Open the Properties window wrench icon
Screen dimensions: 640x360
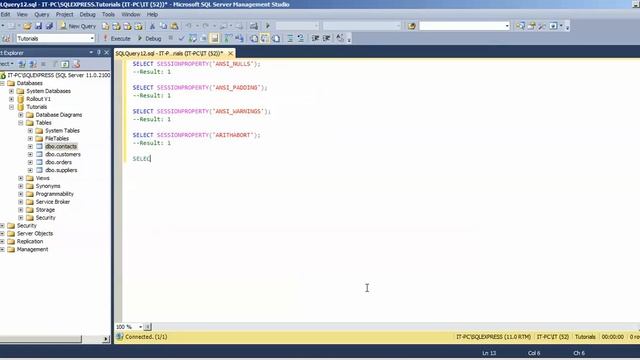tap(542, 26)
